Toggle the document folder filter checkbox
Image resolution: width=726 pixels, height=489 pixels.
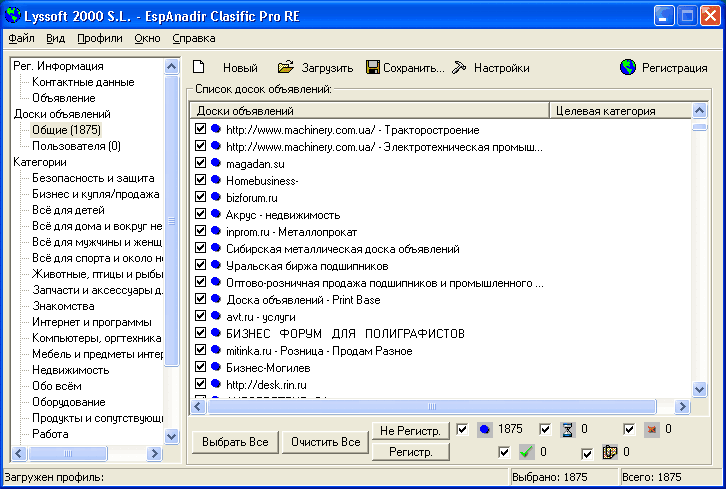coord(587,453)
